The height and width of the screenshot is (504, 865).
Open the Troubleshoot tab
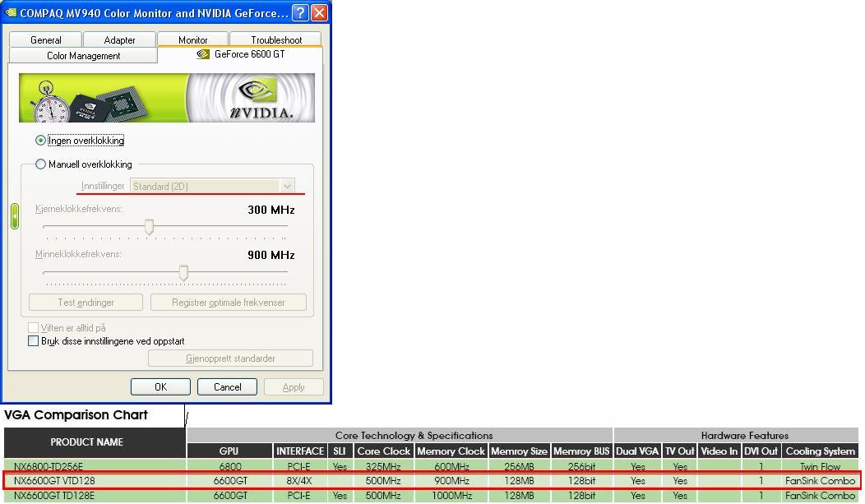pos(275,39)
